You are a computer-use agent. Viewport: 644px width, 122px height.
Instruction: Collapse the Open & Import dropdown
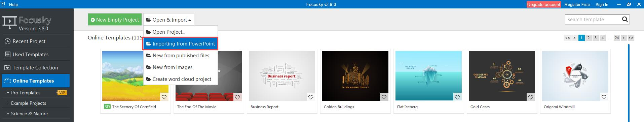click(168, 20)
